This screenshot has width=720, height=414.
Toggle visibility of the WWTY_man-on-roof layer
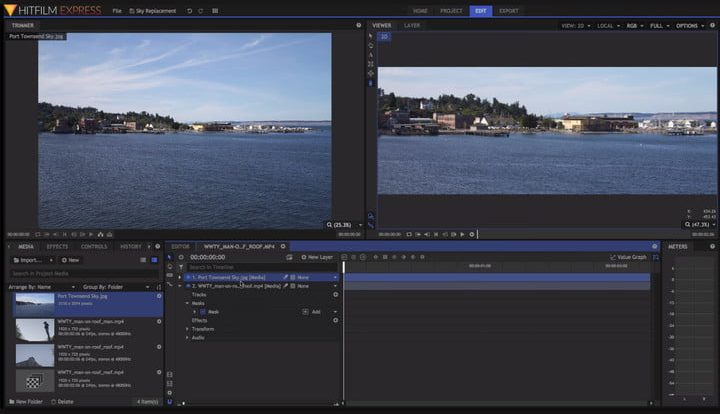click(187, 286)
